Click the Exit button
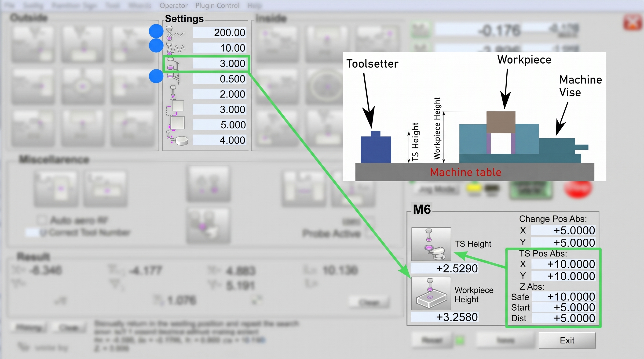Image resolution: width=644 pixels, height=359 pixels. [567, 340]
